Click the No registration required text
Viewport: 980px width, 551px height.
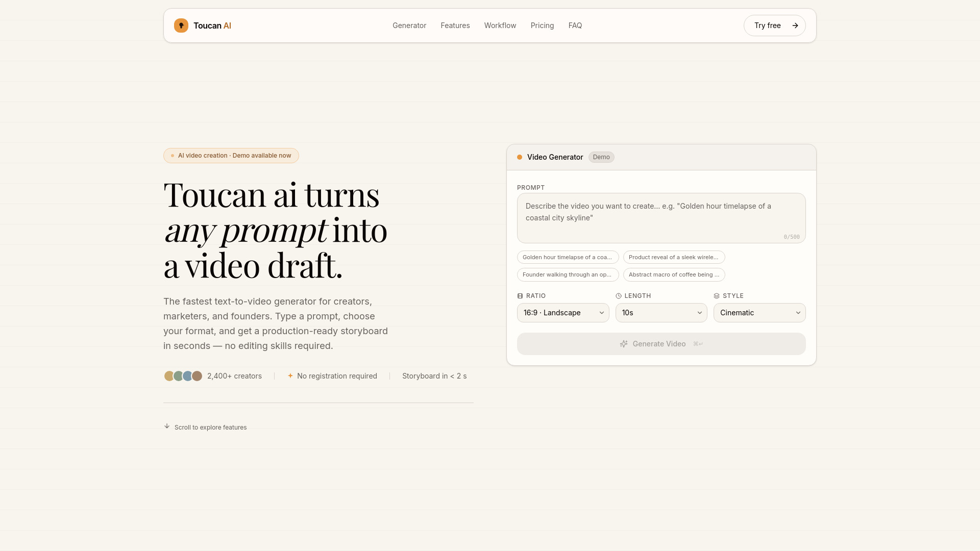coord(337,376)
